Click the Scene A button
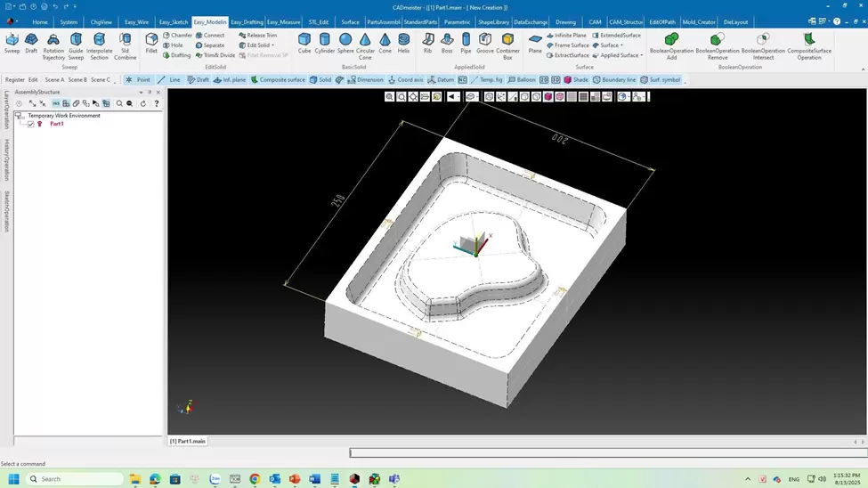This screenshot has width=868, height=488. (x=54, y=79)
